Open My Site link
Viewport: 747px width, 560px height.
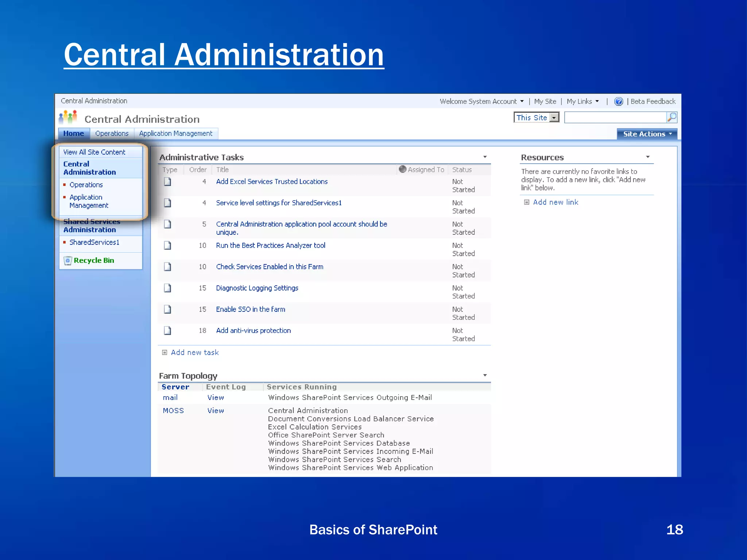[x=545, y=101]
